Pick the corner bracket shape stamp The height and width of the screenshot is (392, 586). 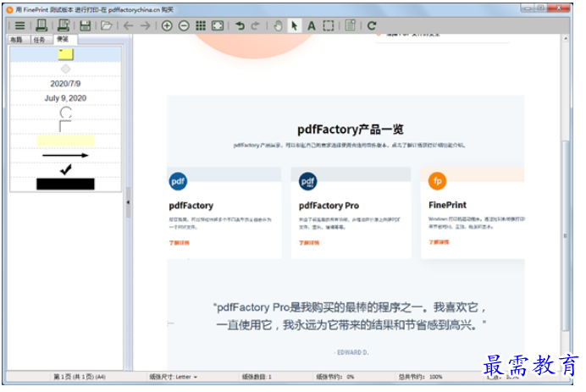point(65,126)
